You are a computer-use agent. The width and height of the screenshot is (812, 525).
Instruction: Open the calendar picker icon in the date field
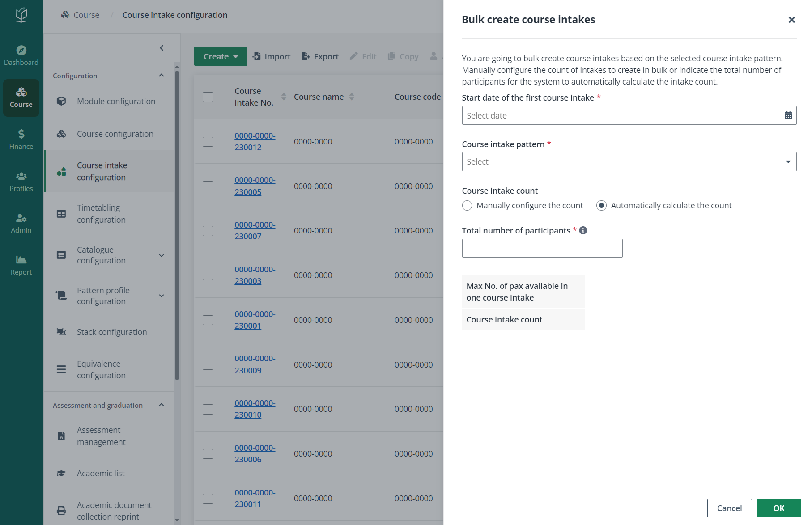point(788,115)
